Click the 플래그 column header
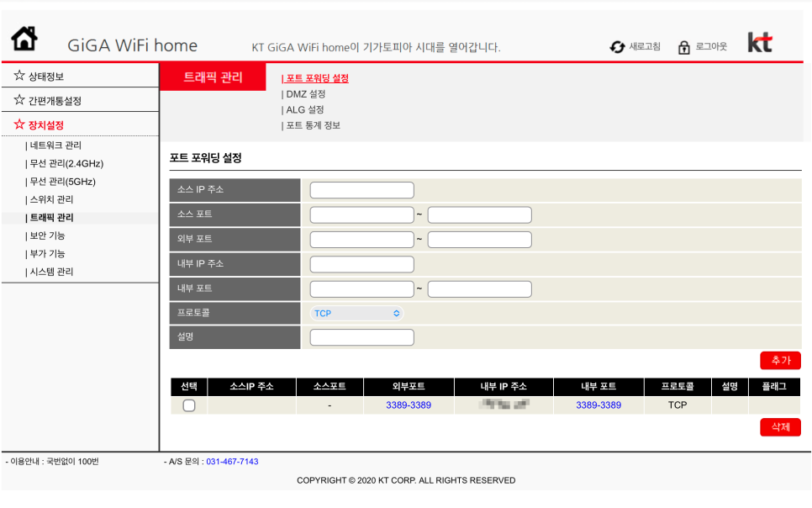The image size is (812, 508). click(x=774, y=387)
